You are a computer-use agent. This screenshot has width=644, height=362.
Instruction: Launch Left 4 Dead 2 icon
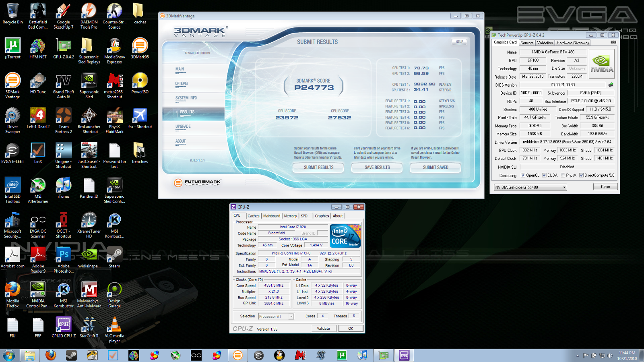pos(38,118)
